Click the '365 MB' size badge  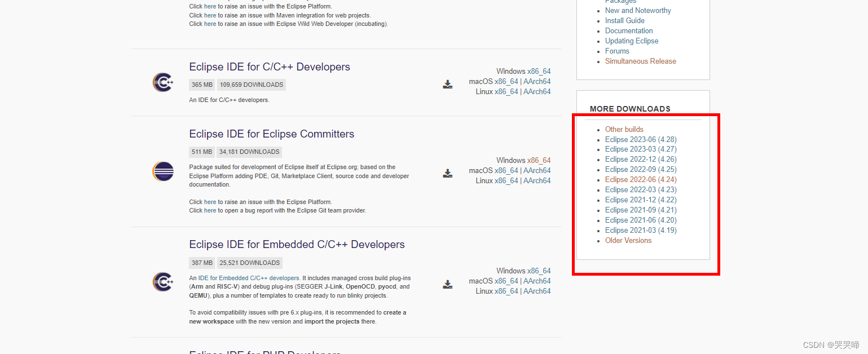click(202, 85)
